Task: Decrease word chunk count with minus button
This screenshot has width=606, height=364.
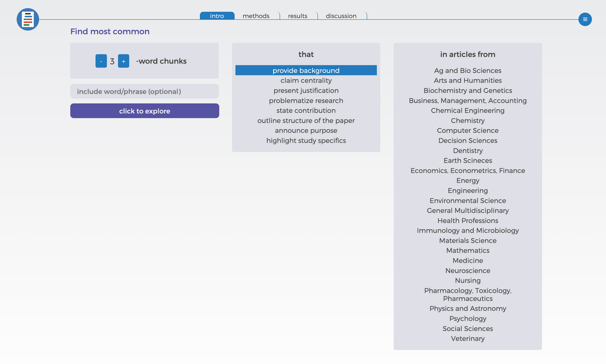Action: pyautogui.click(x=101, y=61)
